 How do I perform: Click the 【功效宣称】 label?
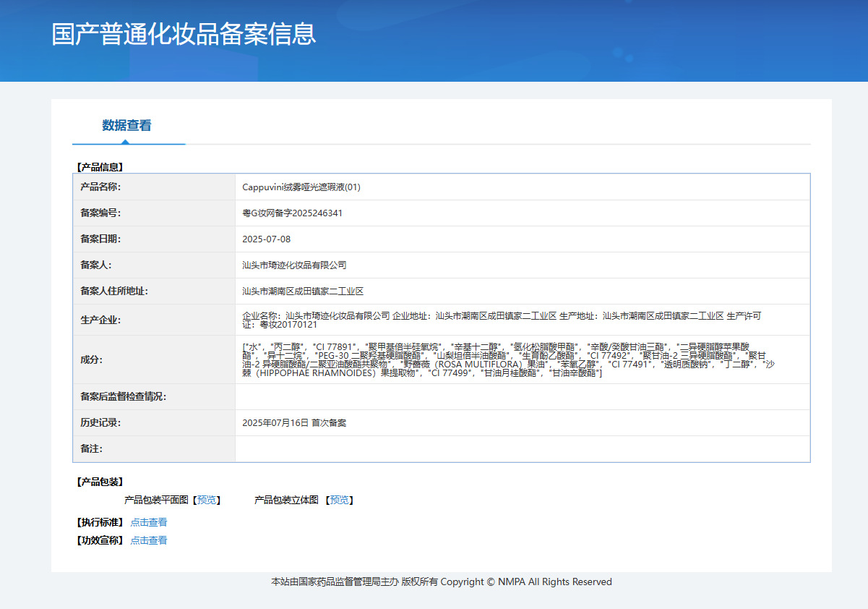100,540
